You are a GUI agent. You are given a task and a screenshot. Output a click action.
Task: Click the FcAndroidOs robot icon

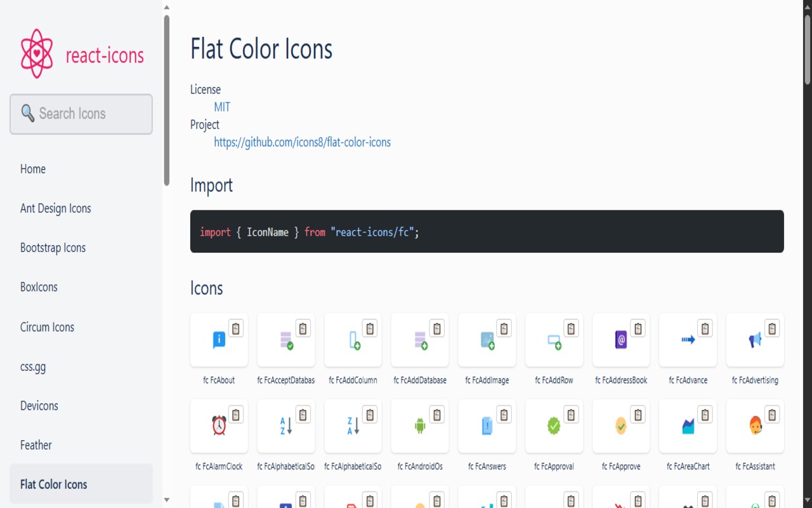419,425
